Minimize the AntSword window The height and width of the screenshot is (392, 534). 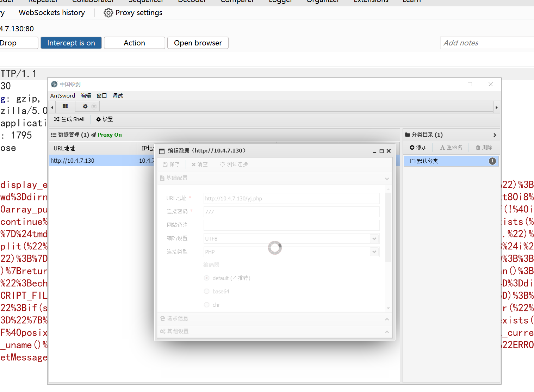449,84
